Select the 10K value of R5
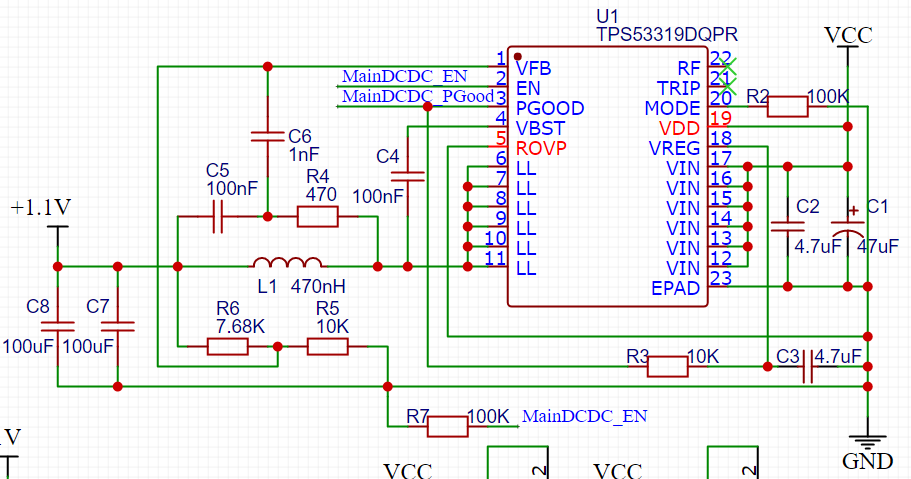 click(x=332, y=327)
